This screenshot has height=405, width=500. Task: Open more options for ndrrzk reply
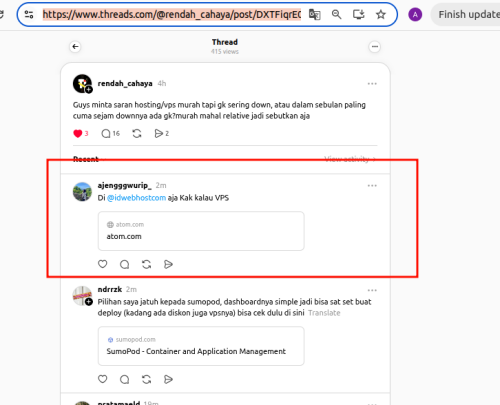coord(372,290)
